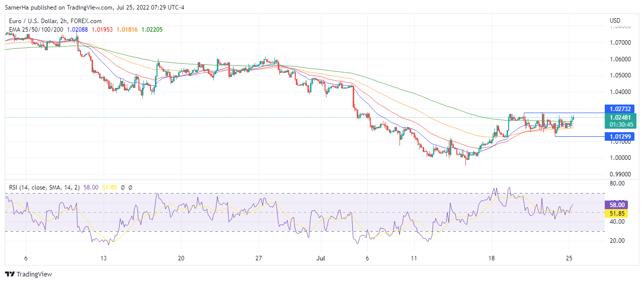
Task: Click the 18 date label on time axis
Action: (x=492, y=258)
